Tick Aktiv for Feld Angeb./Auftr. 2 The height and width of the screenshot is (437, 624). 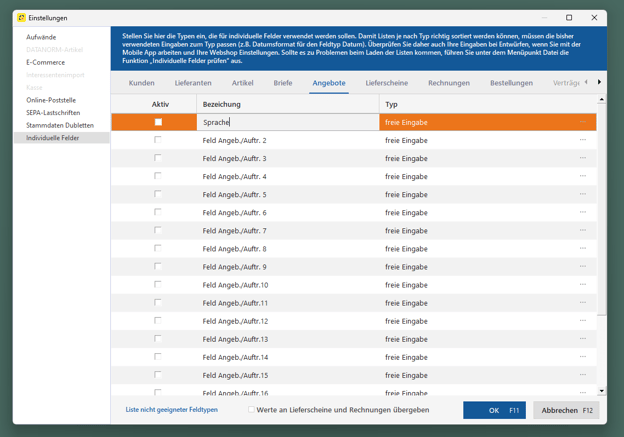click(158, 140)
